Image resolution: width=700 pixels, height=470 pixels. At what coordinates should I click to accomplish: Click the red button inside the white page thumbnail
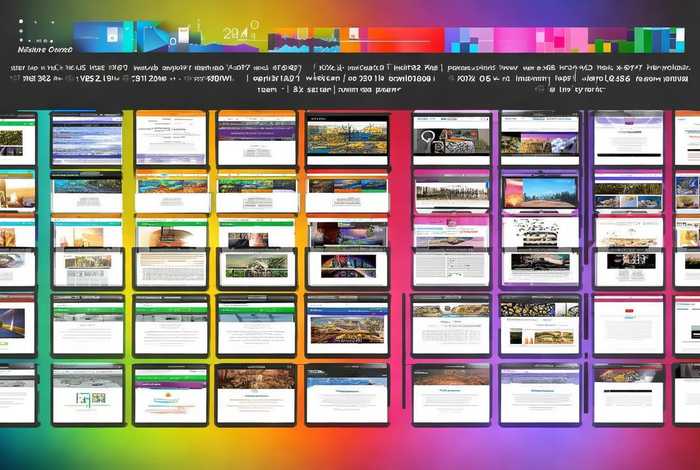tap(630, 313)
